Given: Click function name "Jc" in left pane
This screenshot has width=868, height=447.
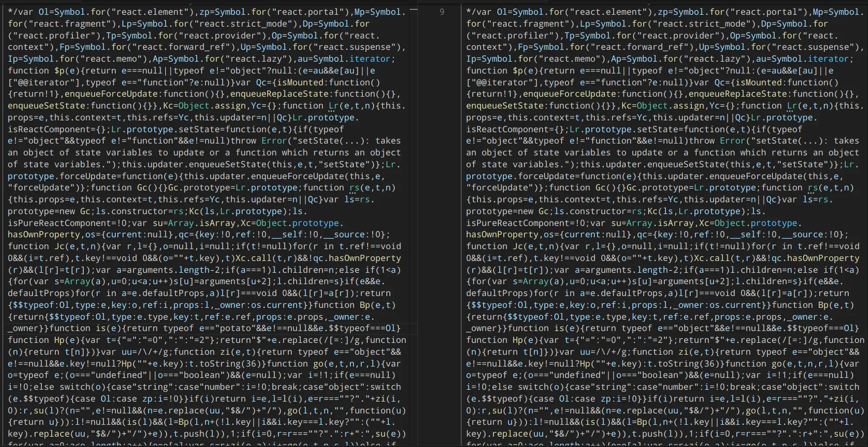Looking at the screenshot, I should [x=59, y=246].
